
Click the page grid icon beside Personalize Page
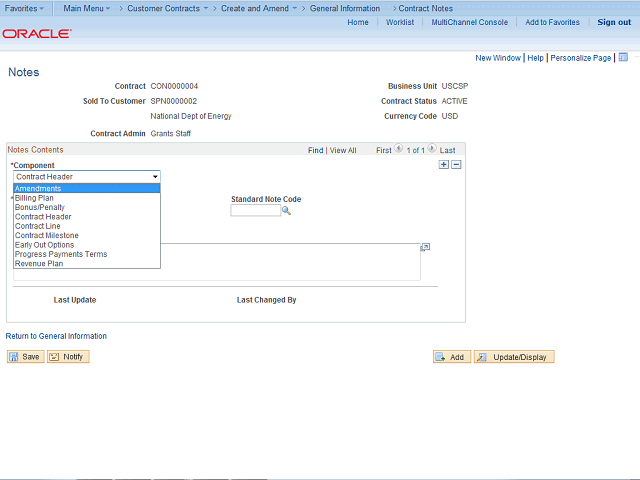tap(623, 58)
